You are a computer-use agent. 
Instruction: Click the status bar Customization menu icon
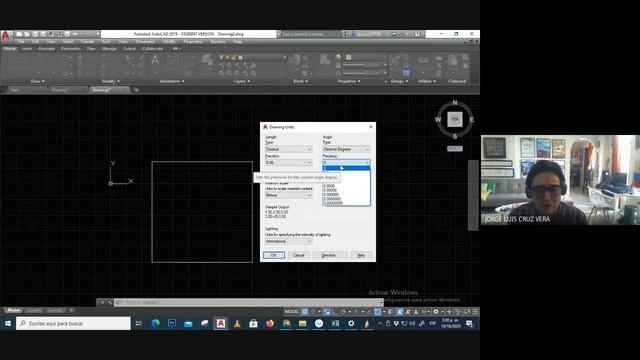(x=475, y=312)
